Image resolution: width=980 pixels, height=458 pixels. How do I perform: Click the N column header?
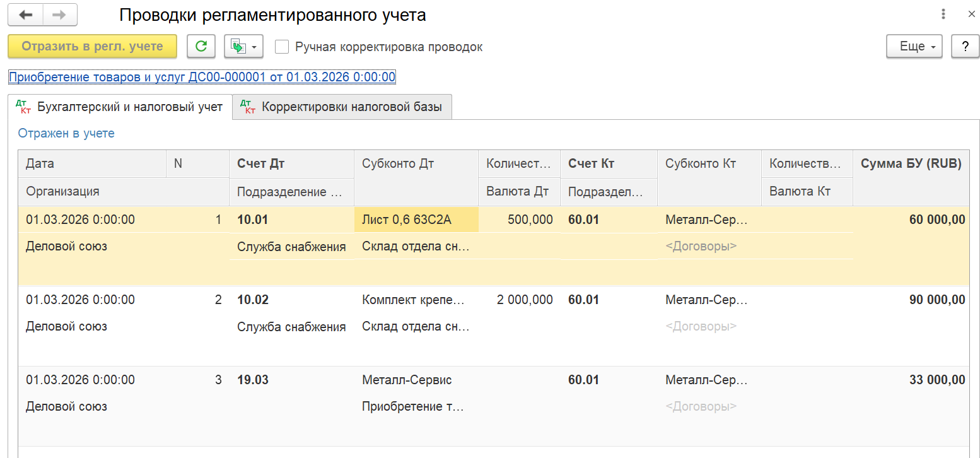click(x=197, y=163)
